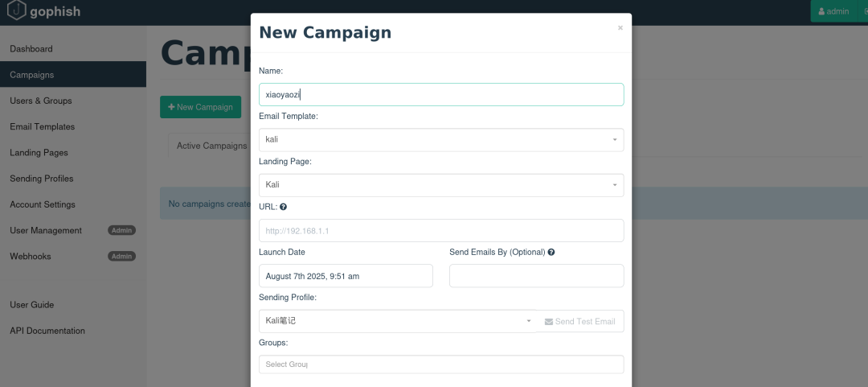
Task: Click the Send Emails By help icon
Action: pyautogui.click(x=551, y=252)
